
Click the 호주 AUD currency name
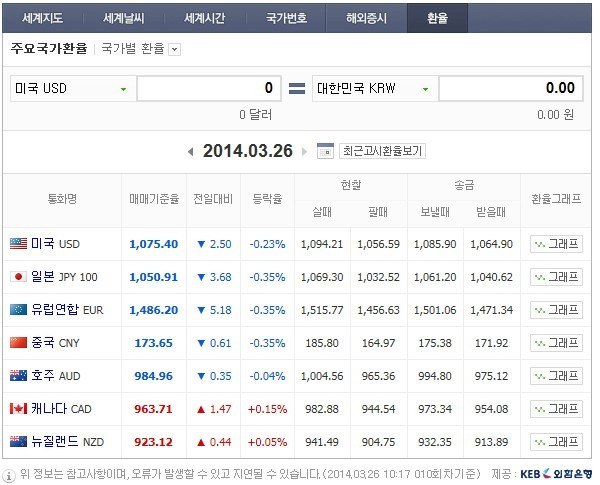pos(56,376)
